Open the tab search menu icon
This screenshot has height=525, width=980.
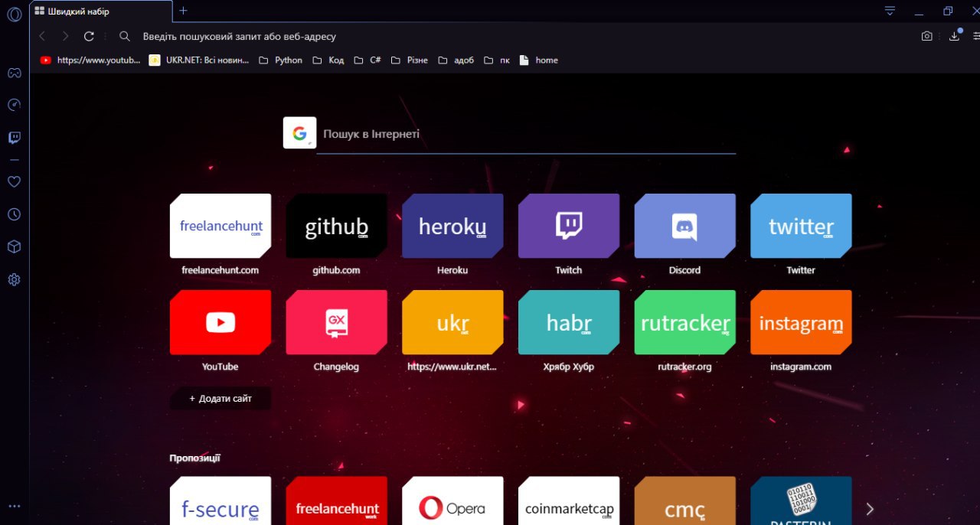890,11
